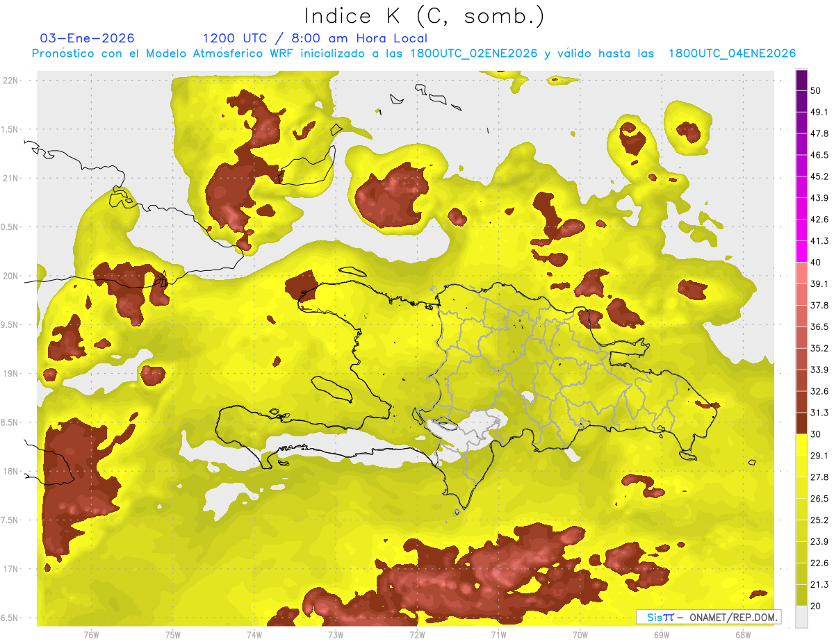The width and height of the screenshot is (834, 644).
Task: Select the bright yellow swatch between 29.1 and 30
Action: tap(801, 445)
